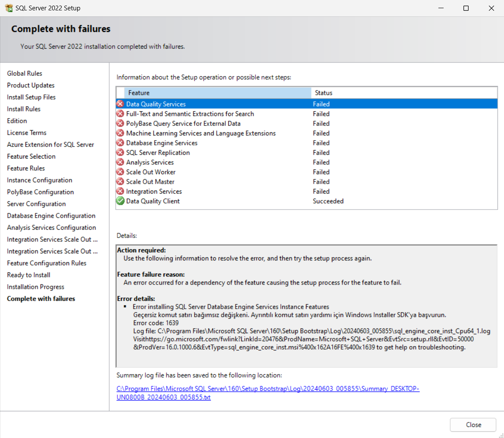This screenshot has height=438, width=504.
Task: Select the Full-Text and Semantic Extractions row
Action: [307, 114]
